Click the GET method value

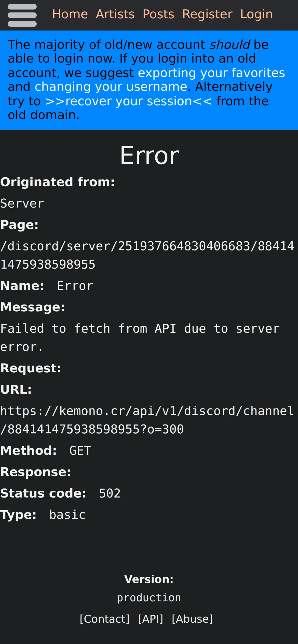80,451
